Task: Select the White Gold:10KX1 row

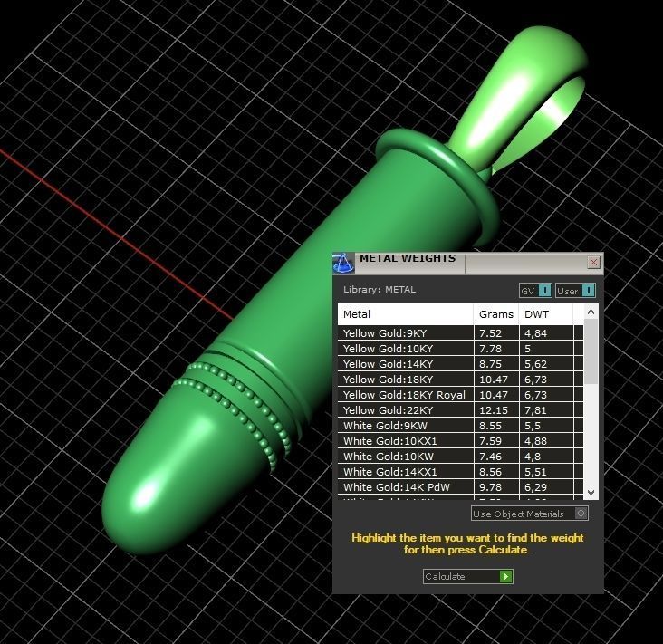Action: coord(460,440)
